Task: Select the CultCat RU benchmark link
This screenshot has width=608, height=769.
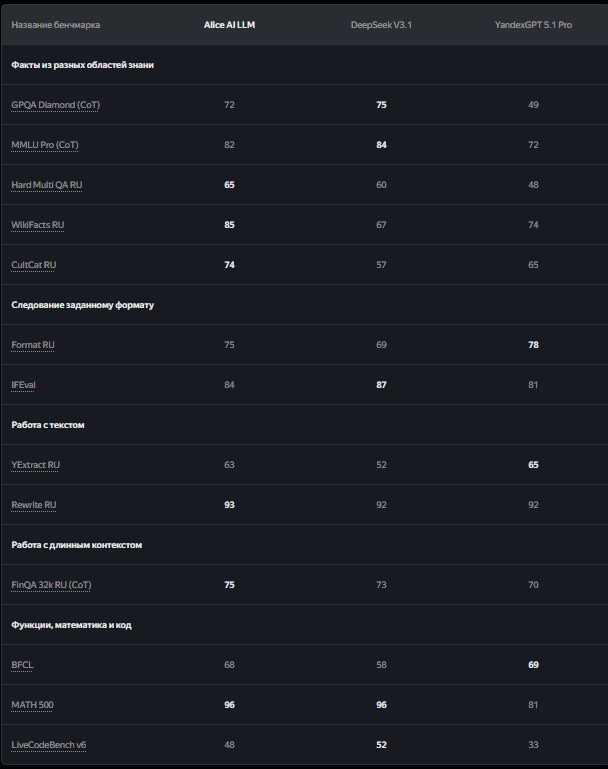Action: coord(33,265)
